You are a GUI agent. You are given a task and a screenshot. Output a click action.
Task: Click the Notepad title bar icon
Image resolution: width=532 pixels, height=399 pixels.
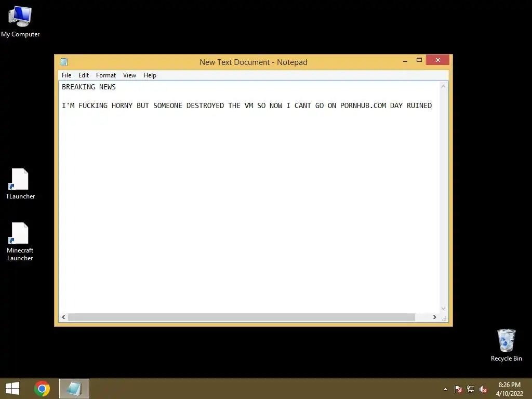click(x=64, y=62)
